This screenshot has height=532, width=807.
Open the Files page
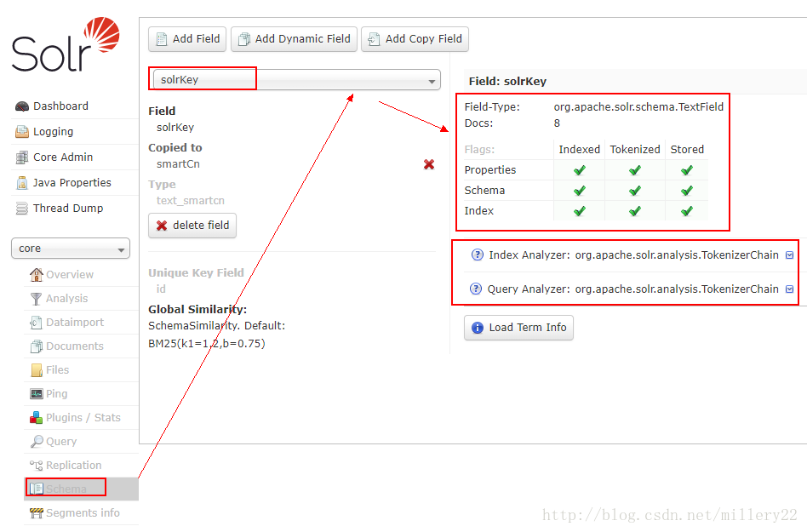click(x=57, y=370)
